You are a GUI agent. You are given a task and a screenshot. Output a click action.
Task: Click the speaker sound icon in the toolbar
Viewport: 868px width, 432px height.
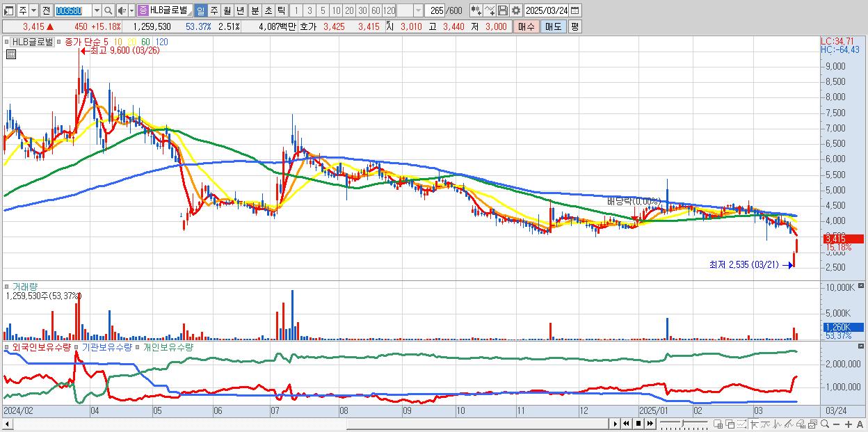[121, 11]
